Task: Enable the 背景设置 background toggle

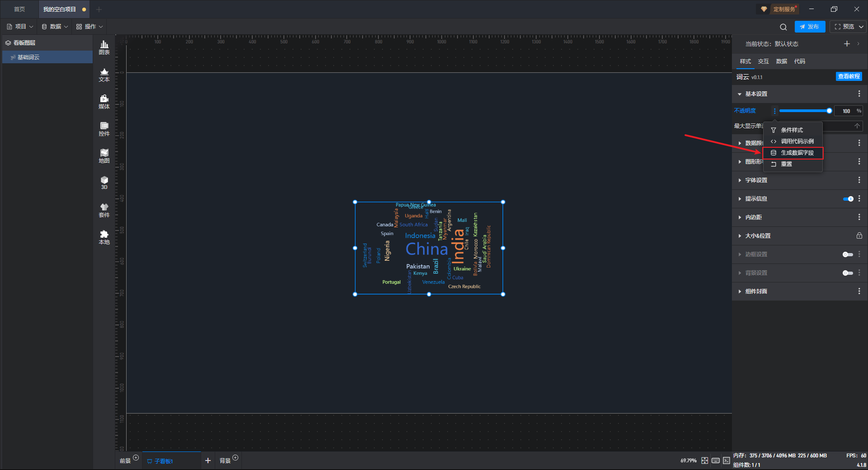Action: coord(848,273)
